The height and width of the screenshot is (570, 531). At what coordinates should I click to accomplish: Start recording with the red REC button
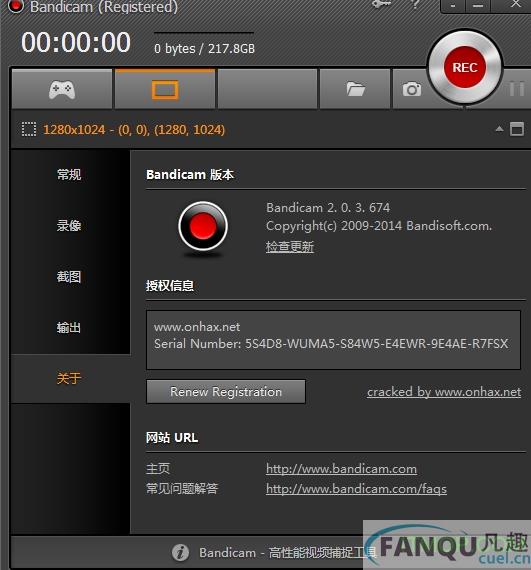tap(464, 67)
